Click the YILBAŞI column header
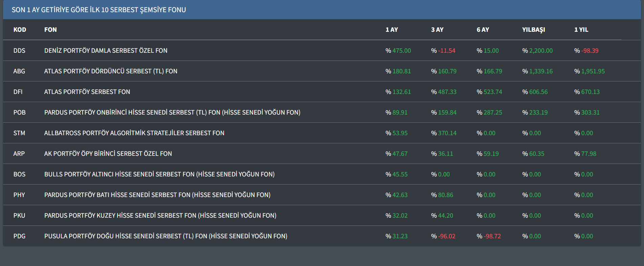 pos(533,30)
